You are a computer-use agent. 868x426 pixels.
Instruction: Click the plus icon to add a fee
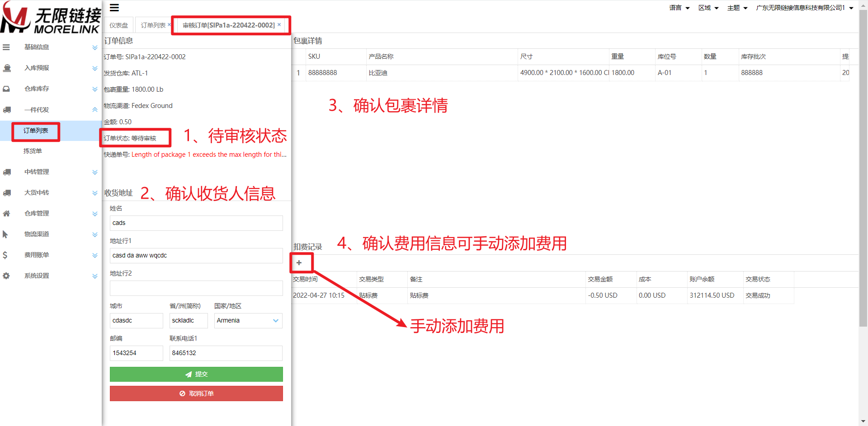click(299, 262)
